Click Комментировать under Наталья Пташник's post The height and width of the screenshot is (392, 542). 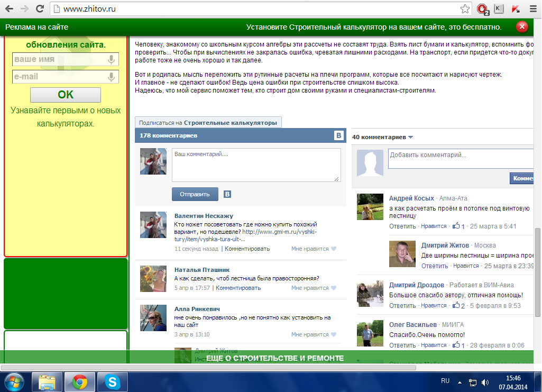pyautogui.click(x=238, y=288)
